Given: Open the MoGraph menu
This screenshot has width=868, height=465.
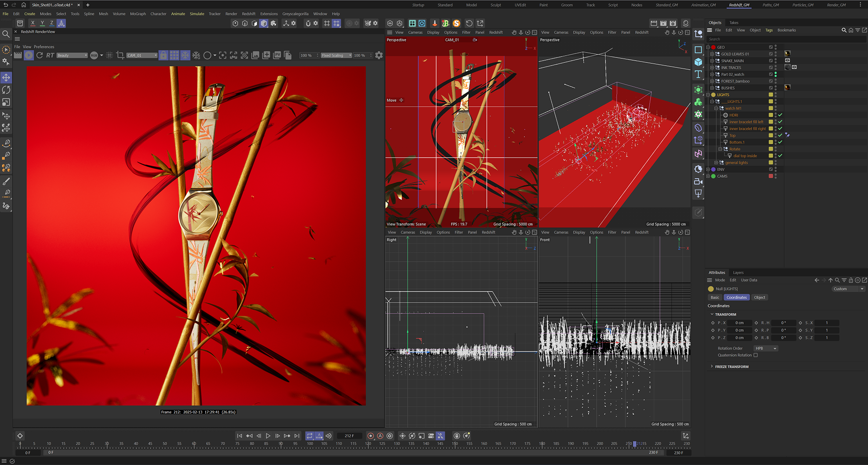Looking at the screenshot, I should [138, 14].
